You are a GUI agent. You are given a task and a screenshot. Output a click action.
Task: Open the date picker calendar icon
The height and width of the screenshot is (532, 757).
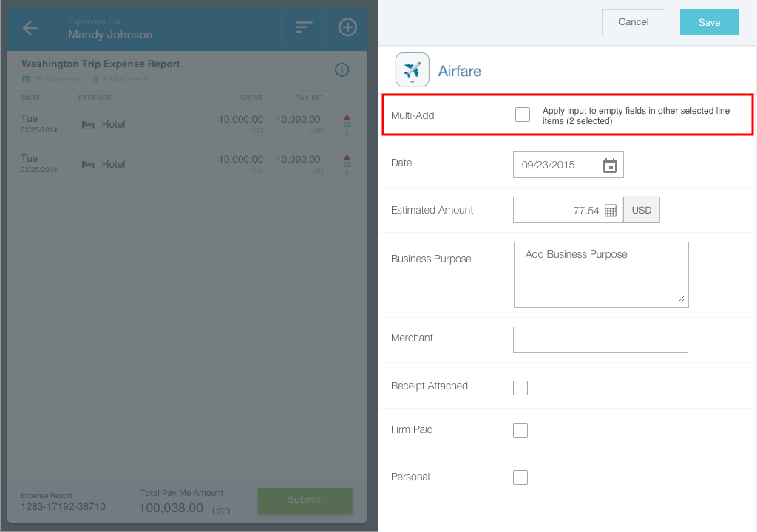610,166
